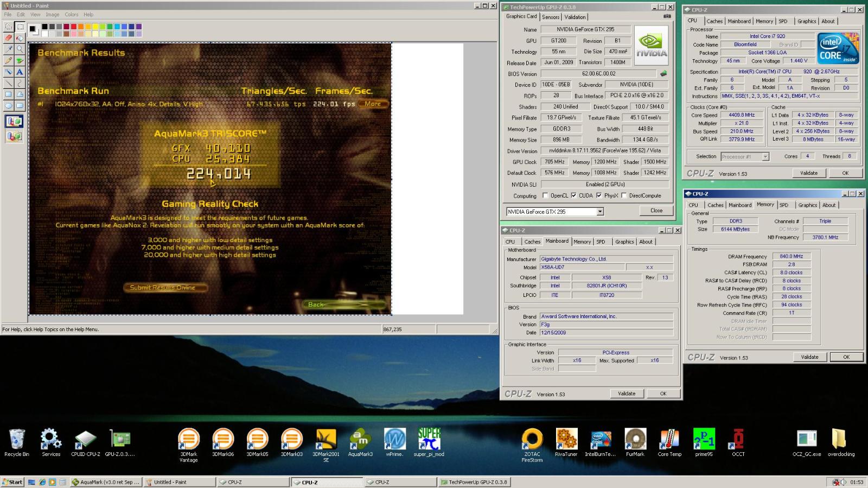Select the rectangular Select tool in Paint

click(x=20, y=27)
